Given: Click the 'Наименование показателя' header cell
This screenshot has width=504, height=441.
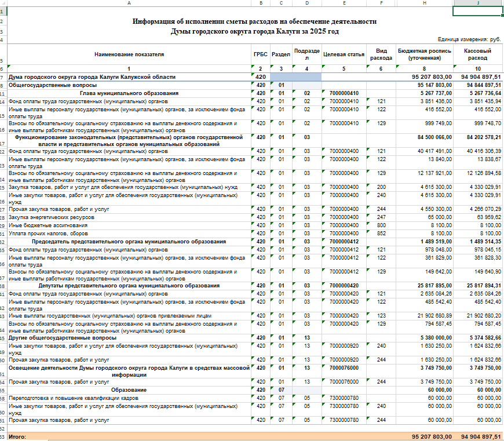Looking at the screenshot, I should 129,54.
